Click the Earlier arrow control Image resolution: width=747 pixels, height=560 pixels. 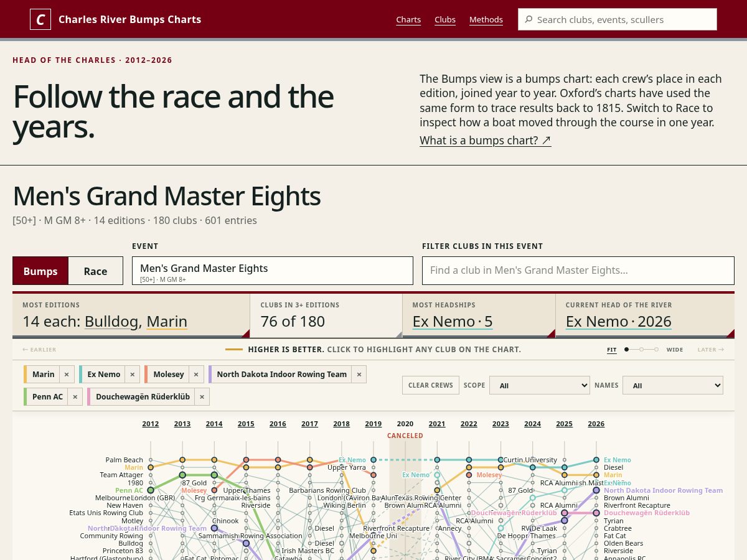(39, 350)
